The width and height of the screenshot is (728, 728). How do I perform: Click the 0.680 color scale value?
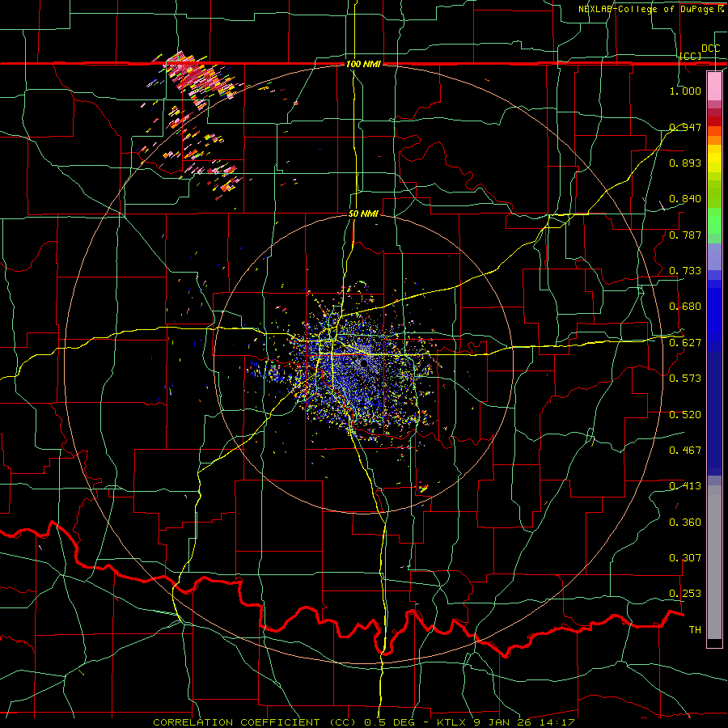coord(685,307)
